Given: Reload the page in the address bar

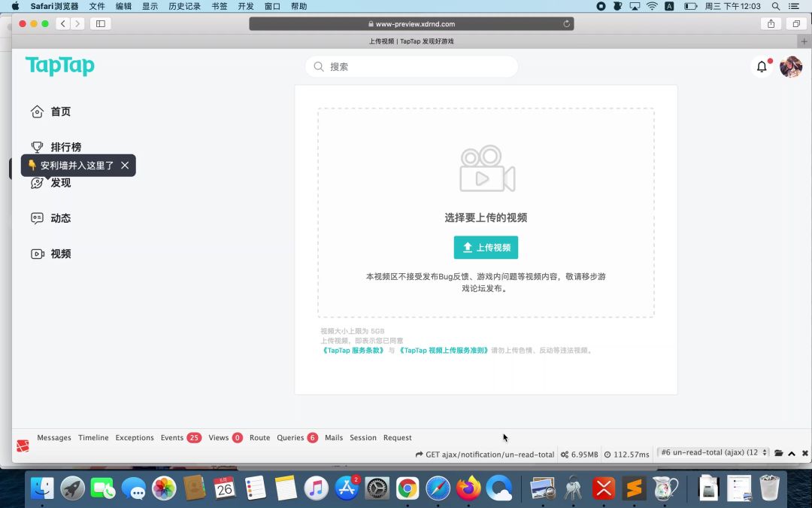Looking at the screenshot, I should coord(566,24).
